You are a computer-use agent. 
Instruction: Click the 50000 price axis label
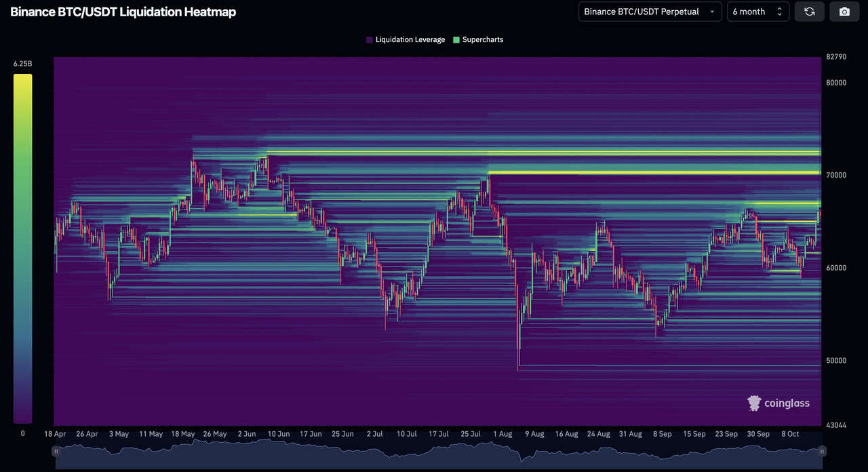837,361
